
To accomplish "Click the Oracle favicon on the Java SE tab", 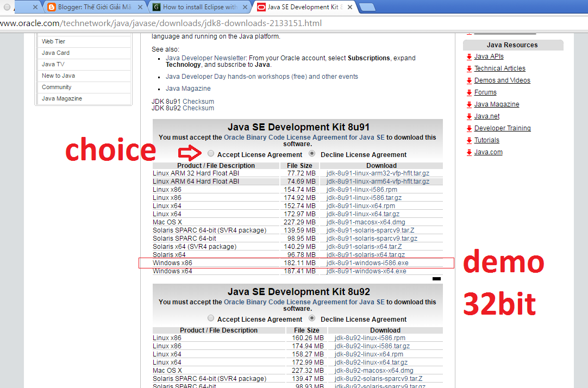I will pyautogui.click(x=261, y=7).
